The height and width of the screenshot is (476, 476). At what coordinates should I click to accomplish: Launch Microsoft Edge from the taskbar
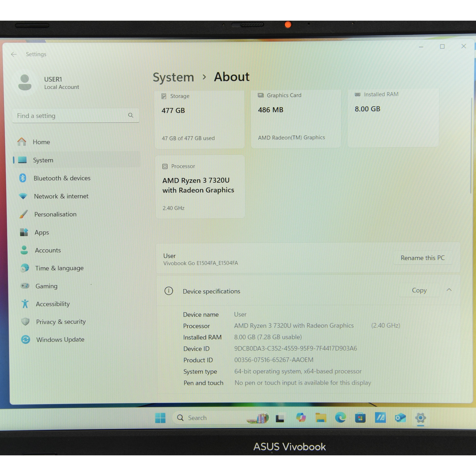[x=341, y=418]
